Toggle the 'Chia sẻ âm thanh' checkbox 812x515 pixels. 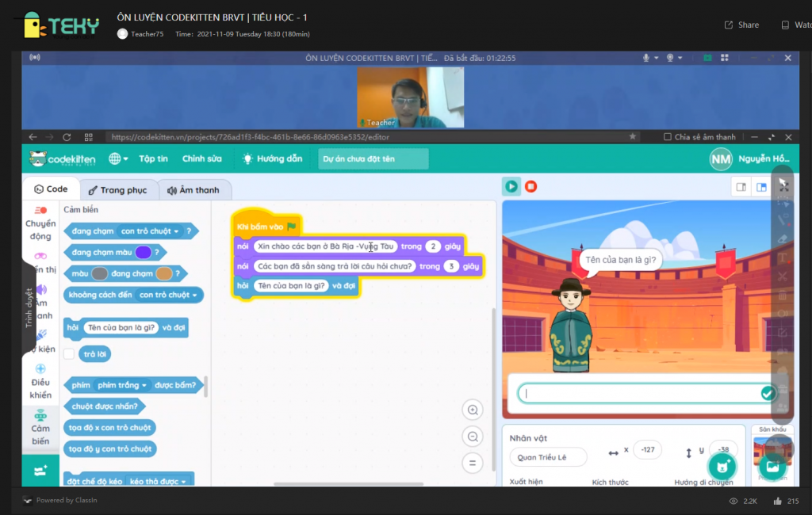tap(668, 137)
